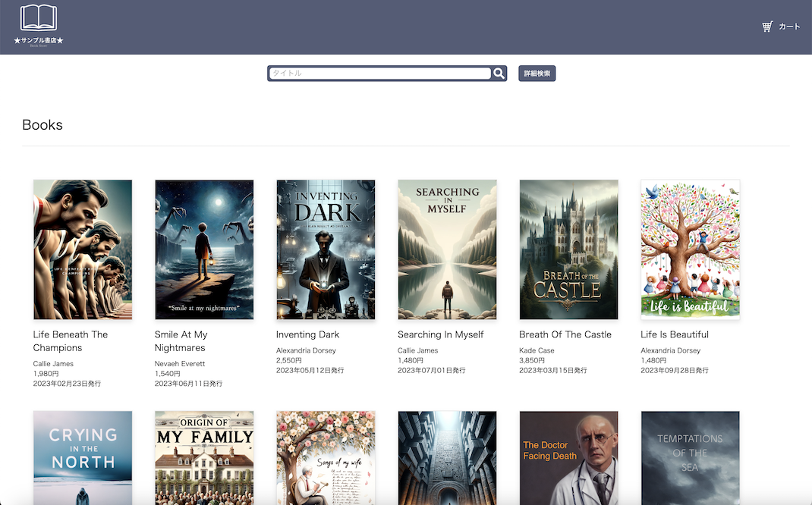Screen dimensions: 812x505
Task: Click the Inventing Dark title link
Action: pyautogui.click(x=307, y=334)
